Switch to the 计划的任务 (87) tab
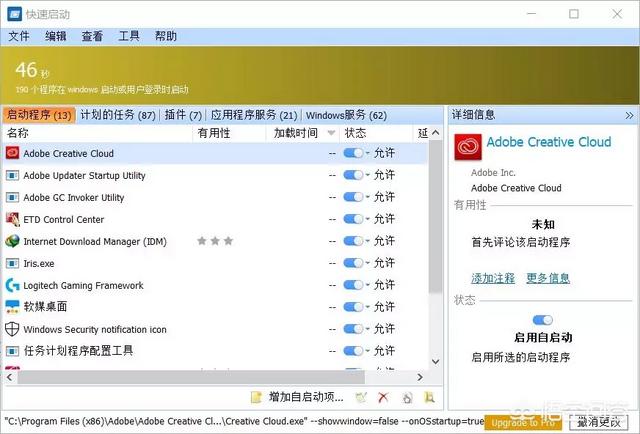This screenshot has width=640, height=434. pyautogui.click(x=118, y=115)
